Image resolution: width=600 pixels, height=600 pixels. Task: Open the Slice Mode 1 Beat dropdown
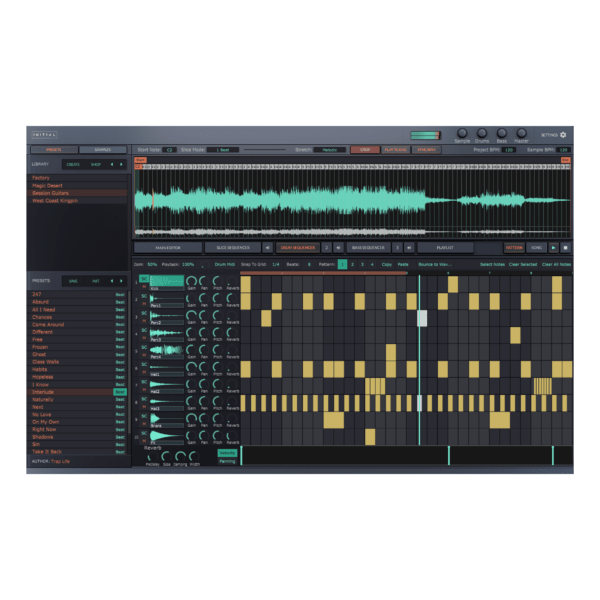point(223,150)
